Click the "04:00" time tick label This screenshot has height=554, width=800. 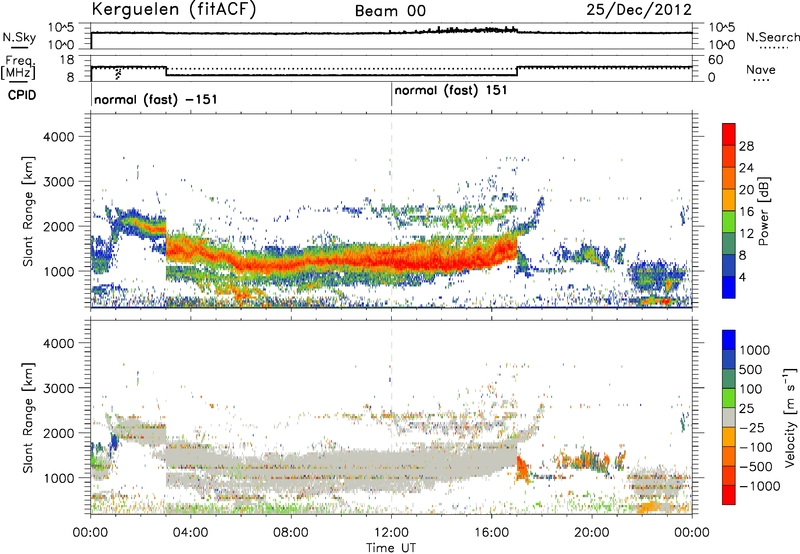[190, 533]
